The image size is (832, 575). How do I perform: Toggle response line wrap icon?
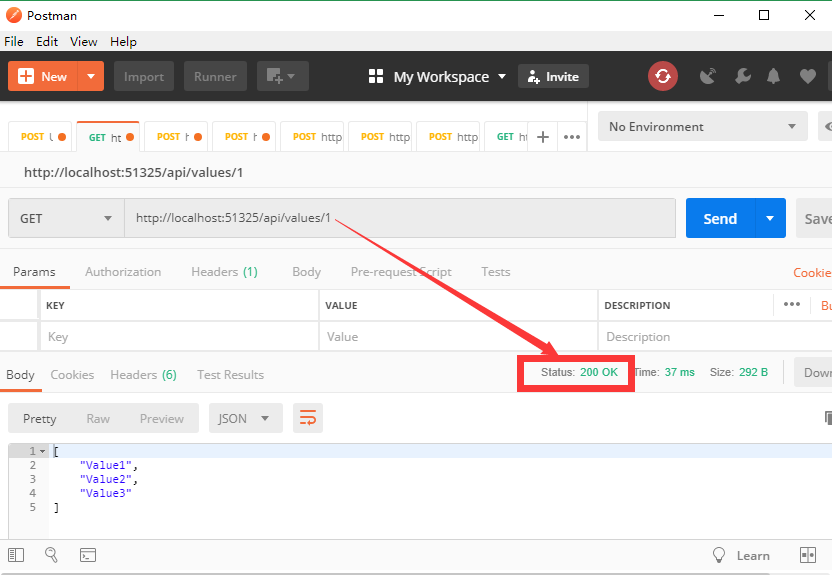[x=308, y=418]
